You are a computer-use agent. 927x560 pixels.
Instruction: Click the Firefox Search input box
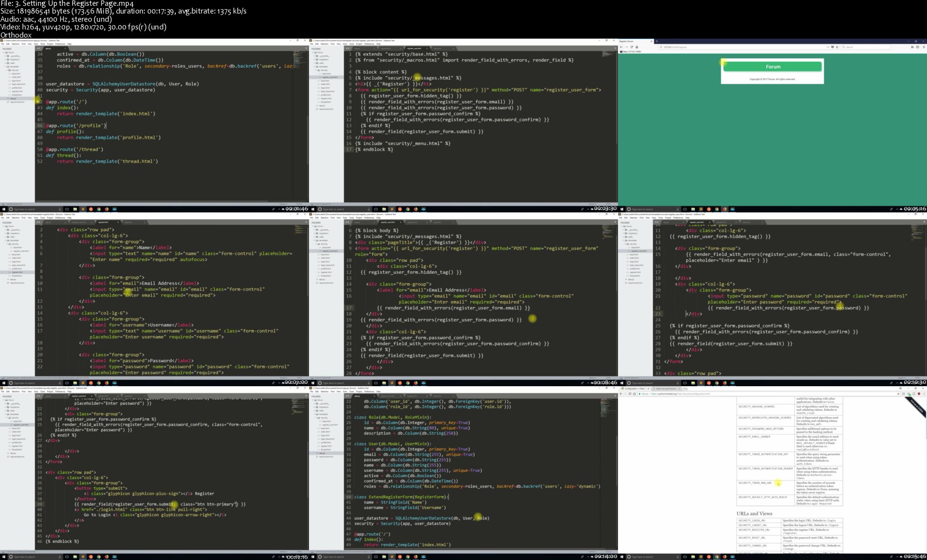(867, 47)
